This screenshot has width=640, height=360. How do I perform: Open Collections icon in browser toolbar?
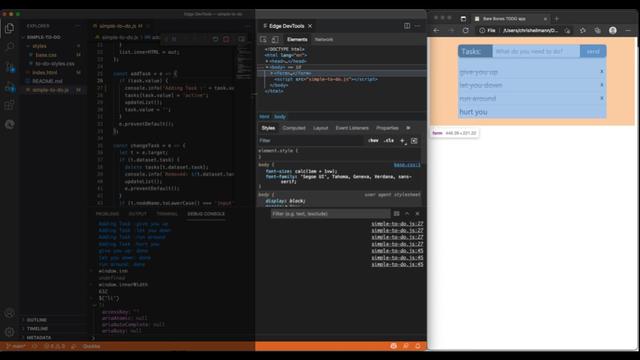click(x=598, y=30)
